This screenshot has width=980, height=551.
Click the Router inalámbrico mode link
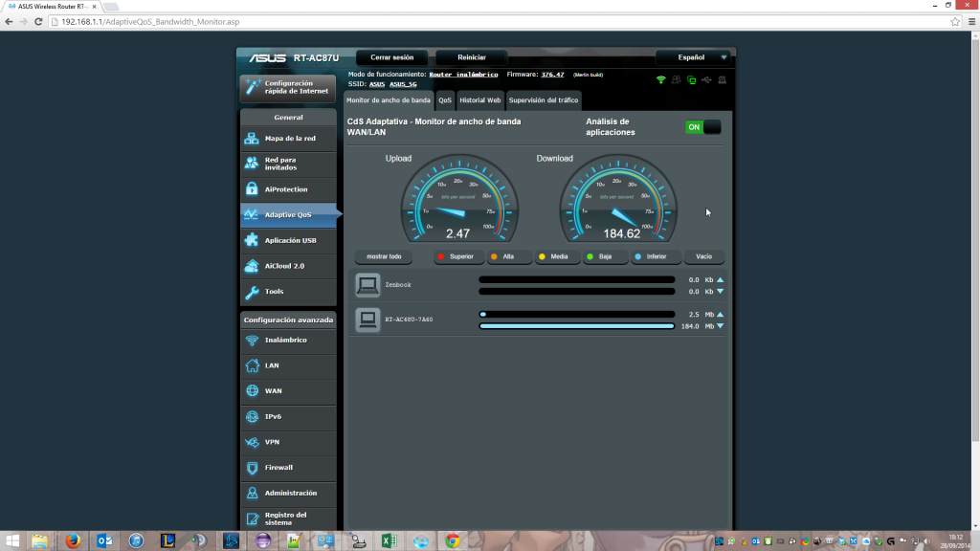(463, 75)
